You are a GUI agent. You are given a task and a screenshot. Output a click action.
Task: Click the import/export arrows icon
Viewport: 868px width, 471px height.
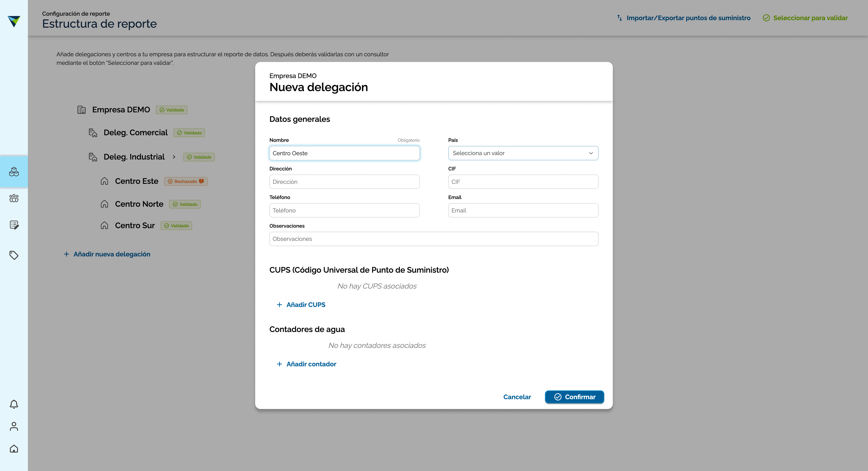[x=619, y=18]
